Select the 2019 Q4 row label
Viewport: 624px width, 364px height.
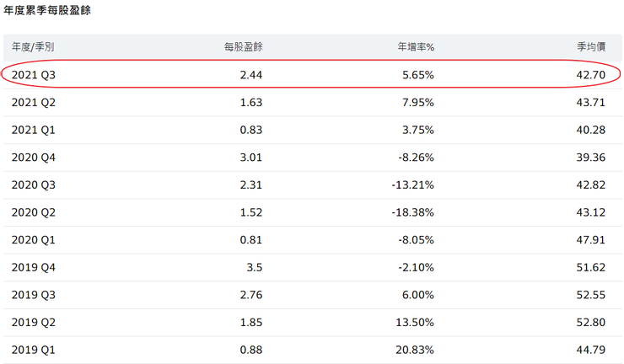tap(34, 267)
